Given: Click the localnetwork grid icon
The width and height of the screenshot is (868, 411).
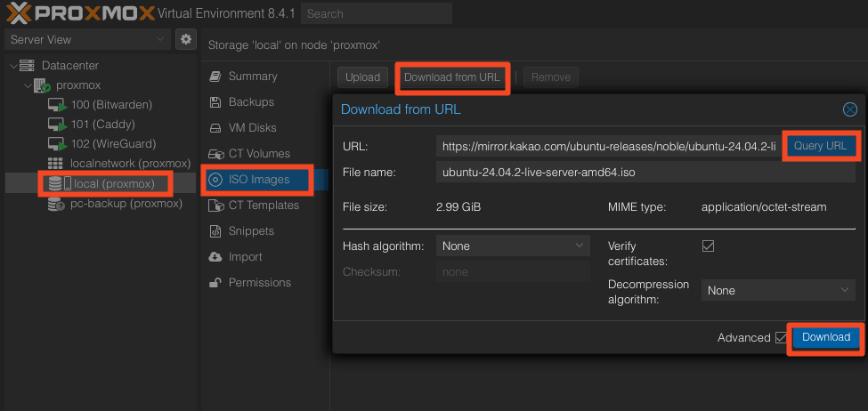Looking at the screenshot, I should point(55,164).
